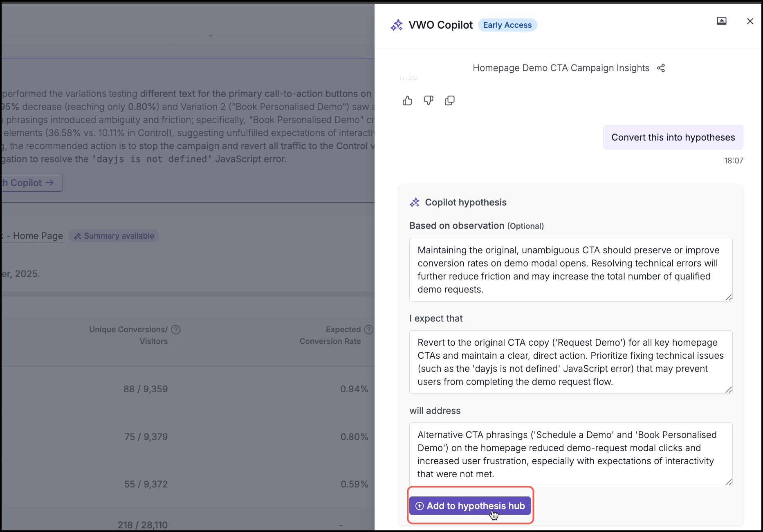
Task: Click the Convert this into hypotheses message
Action: [673, 138]
